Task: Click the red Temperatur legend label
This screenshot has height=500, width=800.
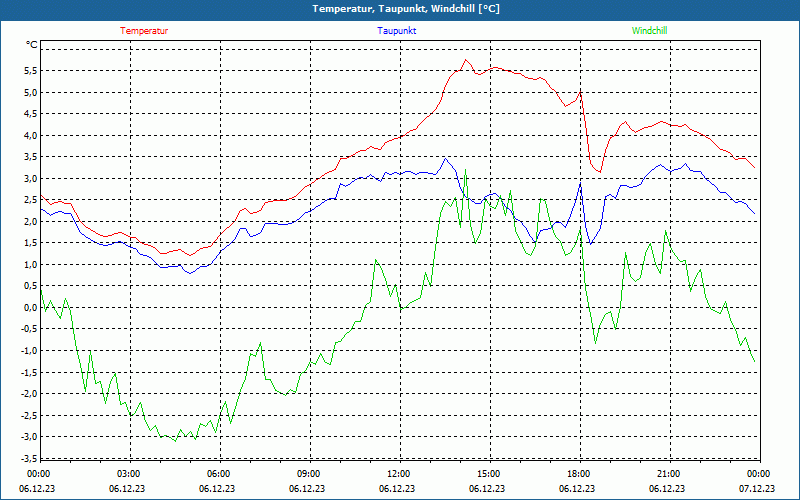Action: point(144,31)
